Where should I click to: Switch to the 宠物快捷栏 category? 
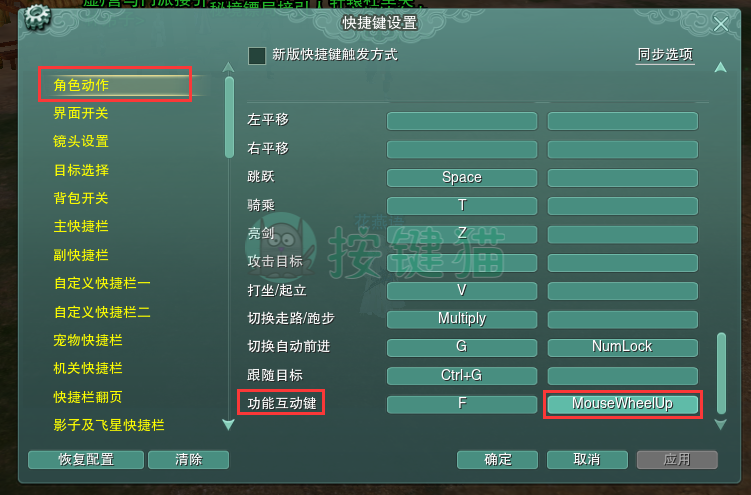(x=88, y=340)
